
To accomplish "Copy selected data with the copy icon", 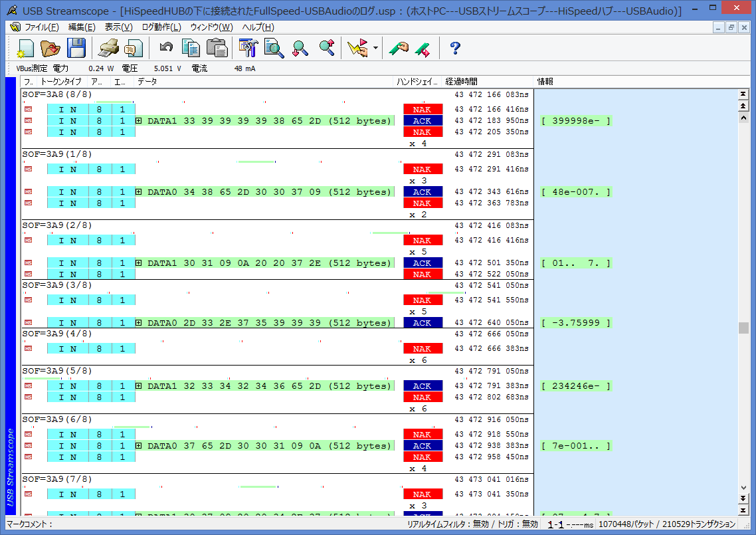I will [191, 49].
